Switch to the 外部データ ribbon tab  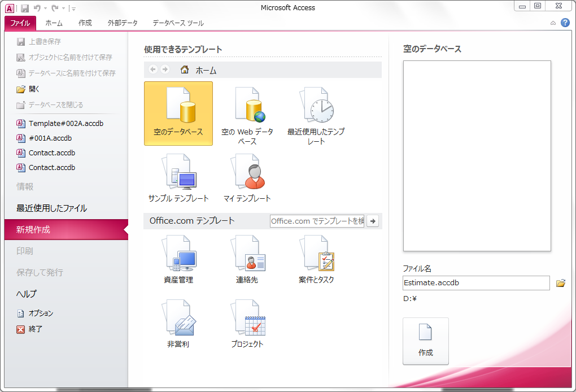tap(123, 23)
